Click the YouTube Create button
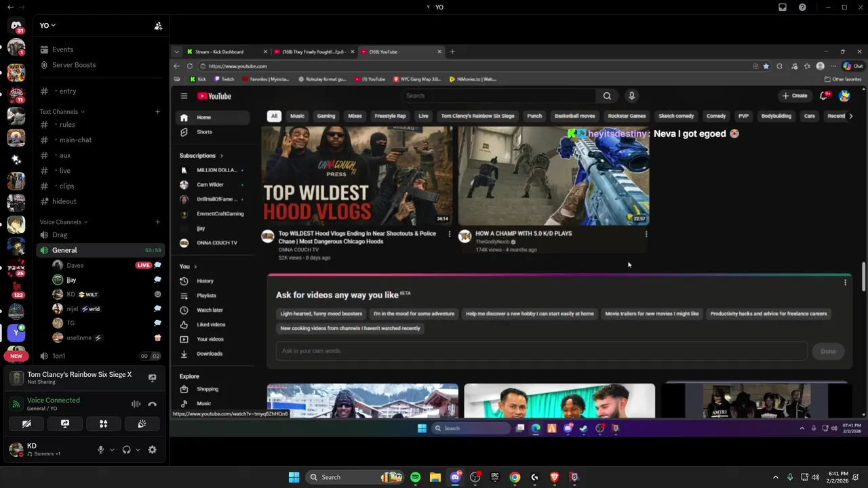The image size is (868, 488). [795, 96]
